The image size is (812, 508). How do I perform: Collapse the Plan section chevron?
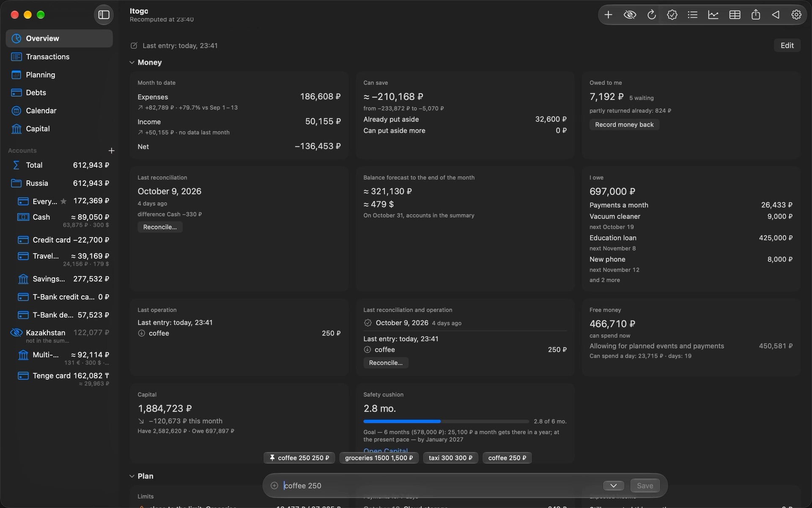coord(132,476)
